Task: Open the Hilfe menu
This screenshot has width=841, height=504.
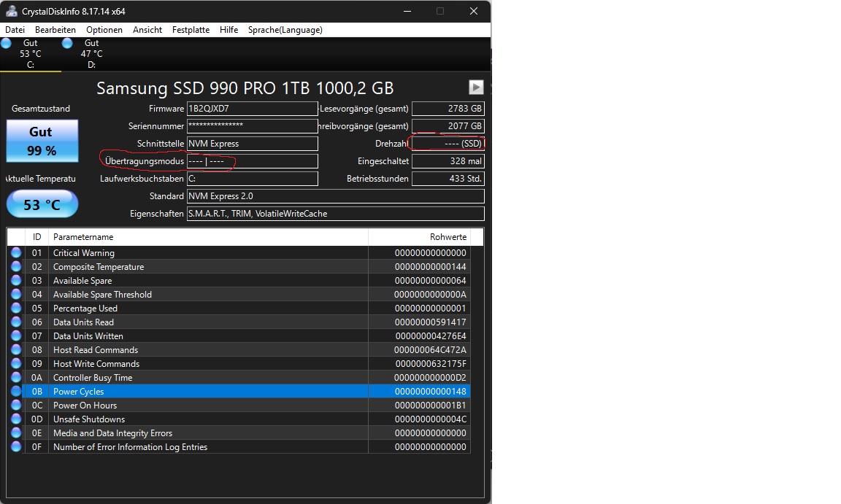Action: (x=229, y=30)
